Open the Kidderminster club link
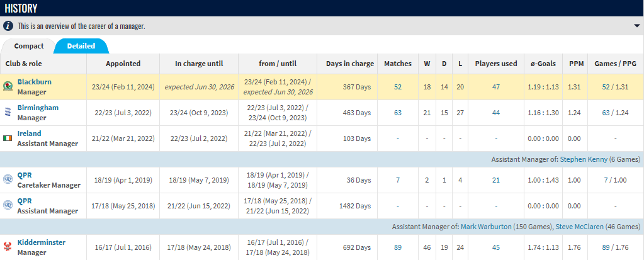Screen dimensions: 644x260 (x=42, y=242)
